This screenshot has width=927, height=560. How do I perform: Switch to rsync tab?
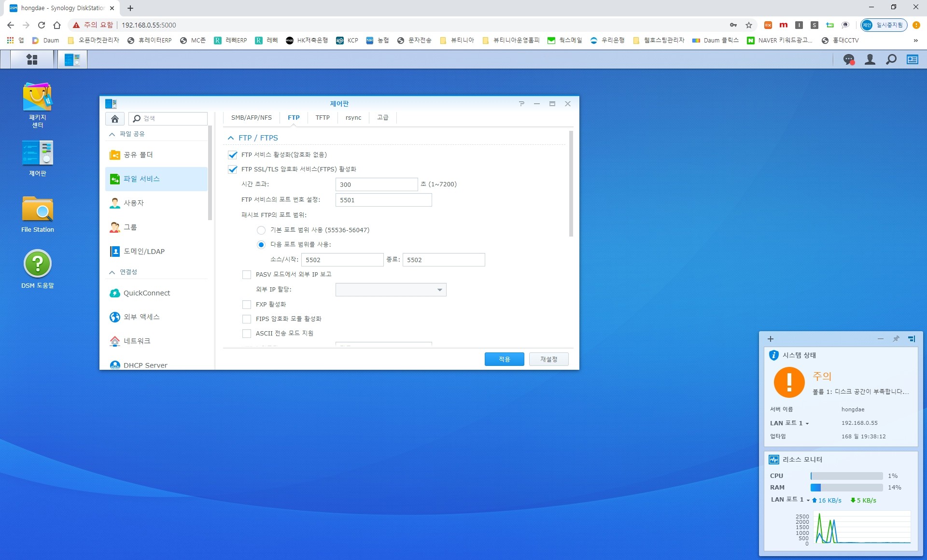(353, 118)
